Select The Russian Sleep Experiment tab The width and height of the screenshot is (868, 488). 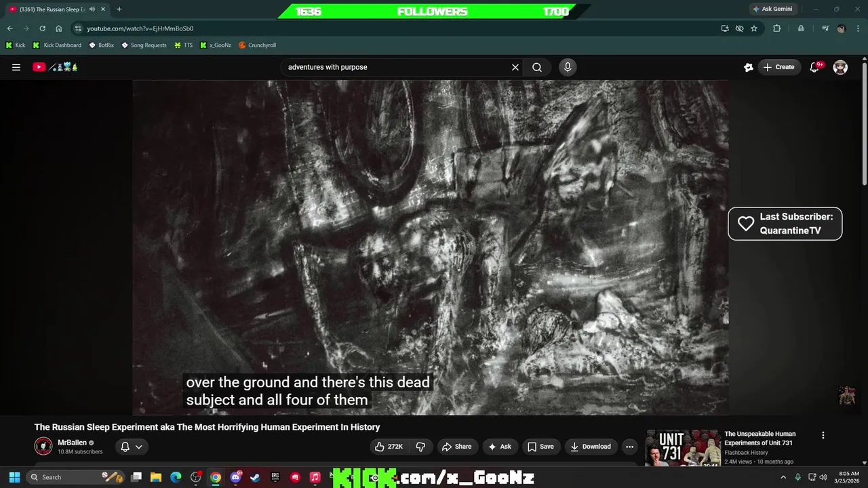coord(52,9)
